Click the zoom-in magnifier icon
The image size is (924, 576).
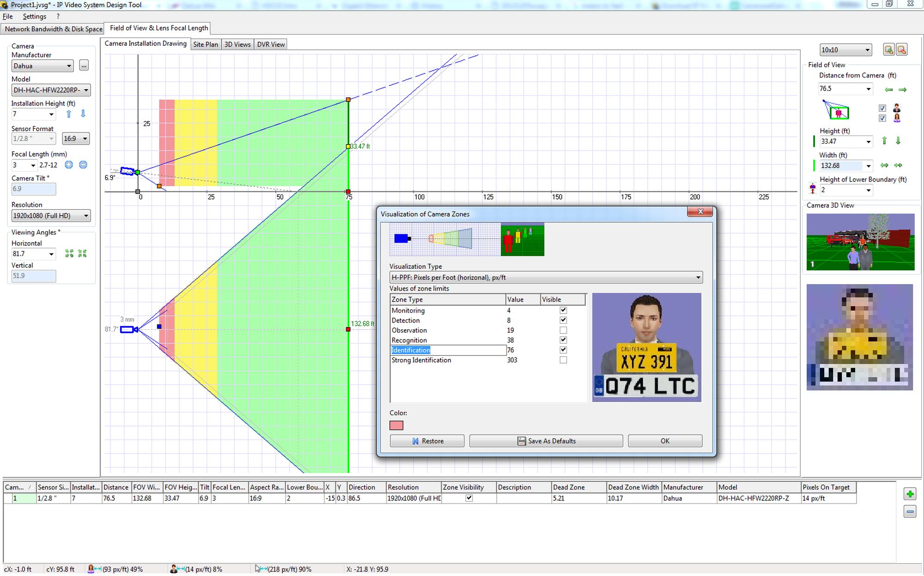point(888,50)
